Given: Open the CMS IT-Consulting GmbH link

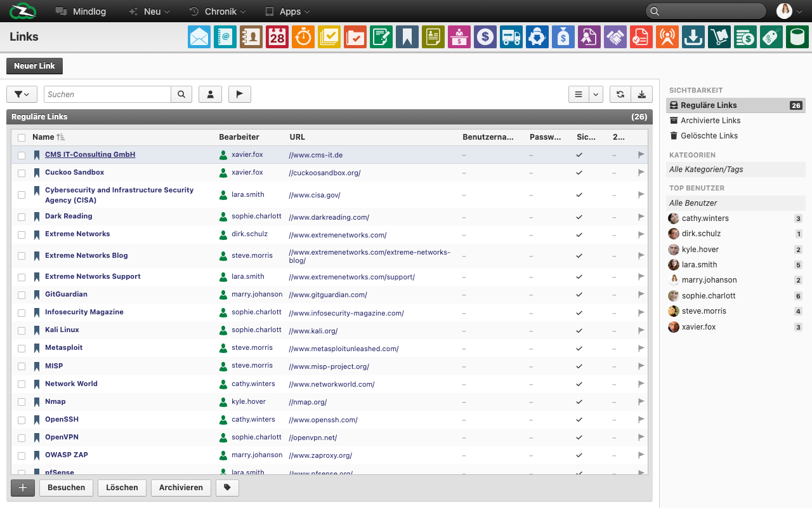Looking at the screenshot, I should [x=90, y=155].
